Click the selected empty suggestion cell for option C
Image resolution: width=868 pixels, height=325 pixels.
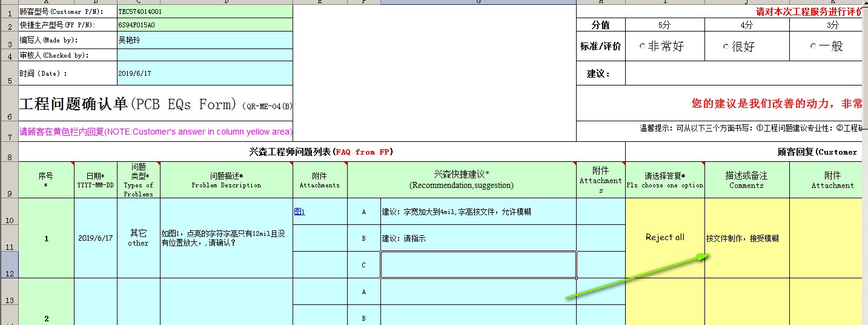click(x=478, y=265)
